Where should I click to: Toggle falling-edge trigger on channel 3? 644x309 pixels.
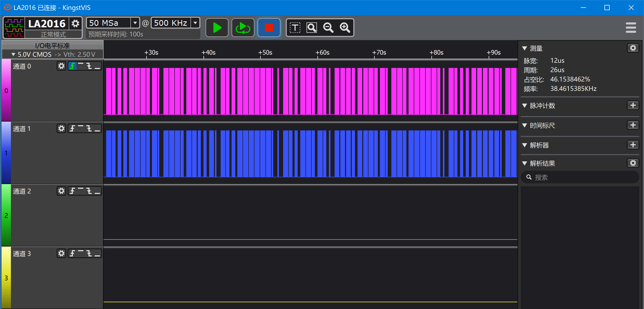89,253
